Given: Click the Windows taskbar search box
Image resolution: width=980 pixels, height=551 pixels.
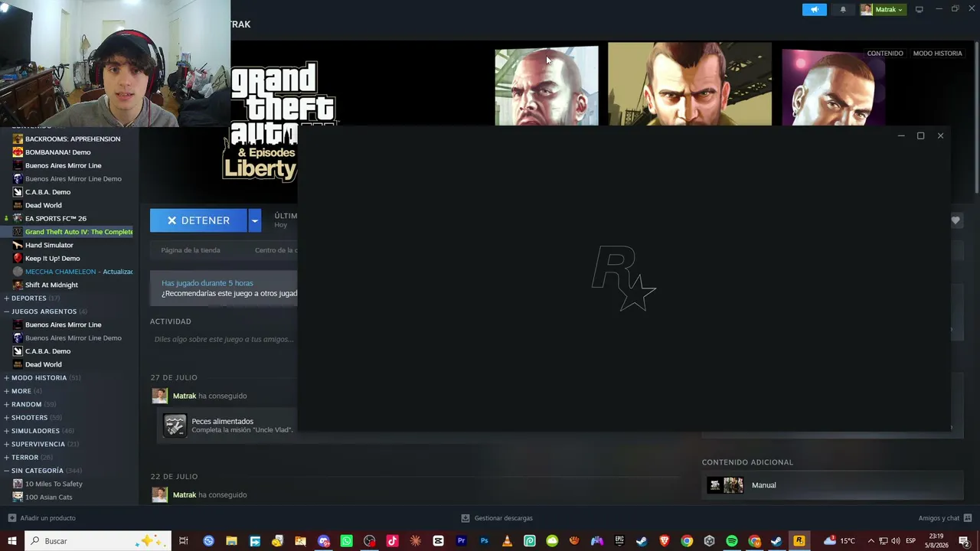Looking at the screenshot, I should [x=97, y=541].
